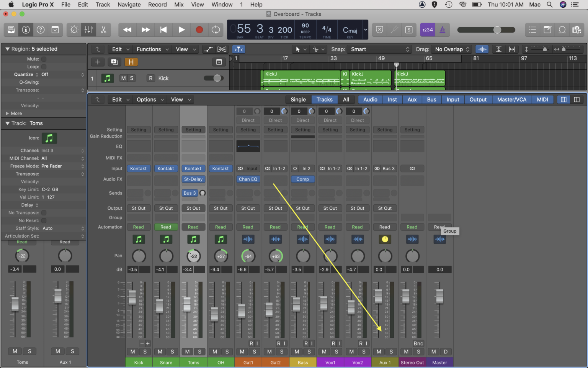
Task: Enable the Loop checkbox in Region inspector
Action: [x=44, y=66]
